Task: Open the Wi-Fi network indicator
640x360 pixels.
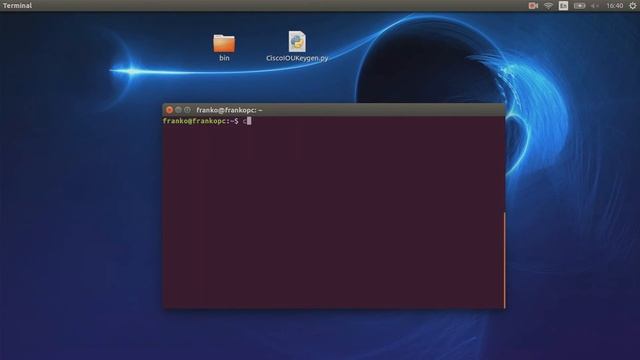Action: coord(548,6)
